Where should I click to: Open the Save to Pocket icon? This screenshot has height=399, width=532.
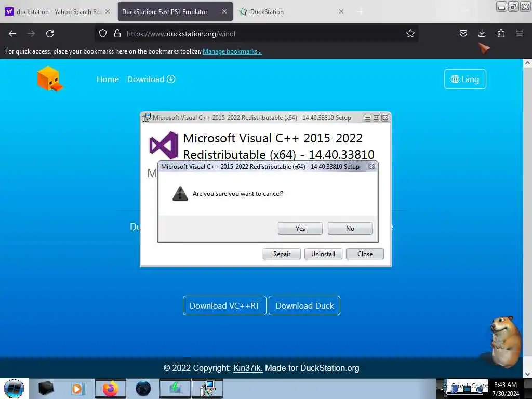(463, 34)
